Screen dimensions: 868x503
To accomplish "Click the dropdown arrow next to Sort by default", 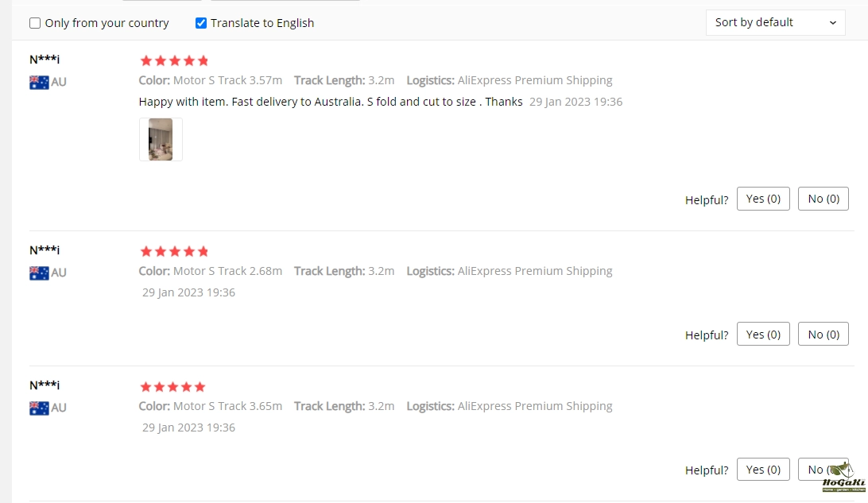I will click(832, 23).
